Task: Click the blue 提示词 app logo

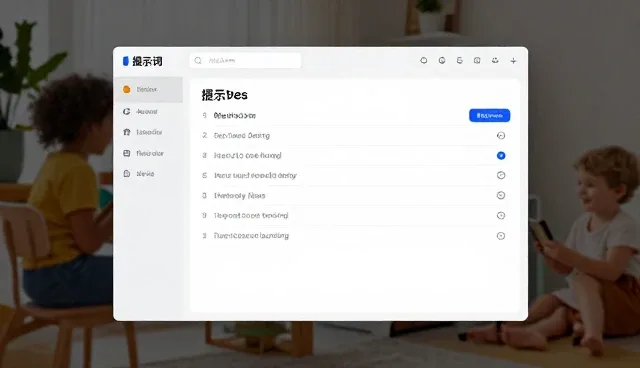Action: pyautogui.click(x=126, y=61)
